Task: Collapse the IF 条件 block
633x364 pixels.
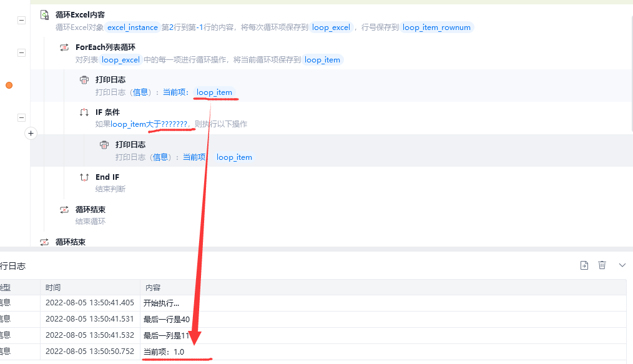Action: (21, 118)
